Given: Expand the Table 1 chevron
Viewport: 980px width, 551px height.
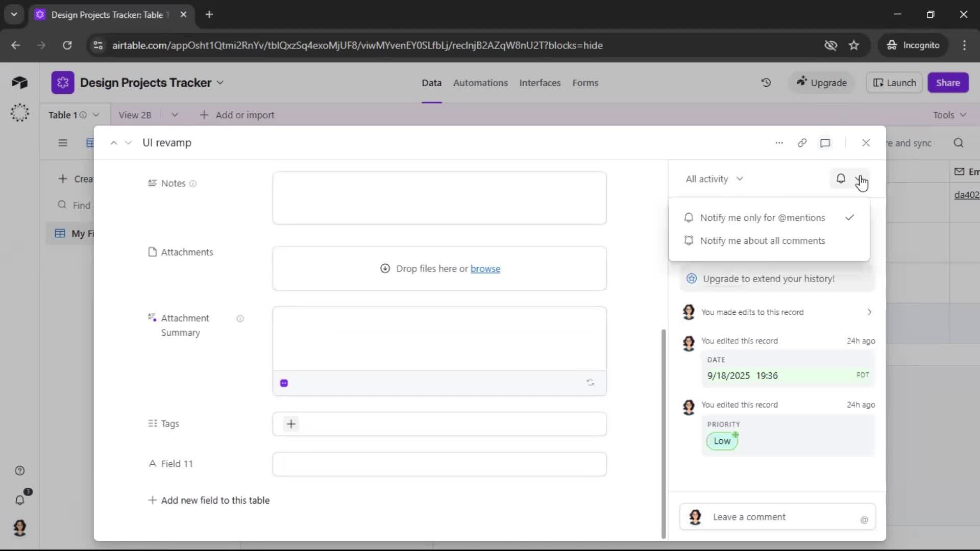Looking at the screenshot, I should [96, 115].
